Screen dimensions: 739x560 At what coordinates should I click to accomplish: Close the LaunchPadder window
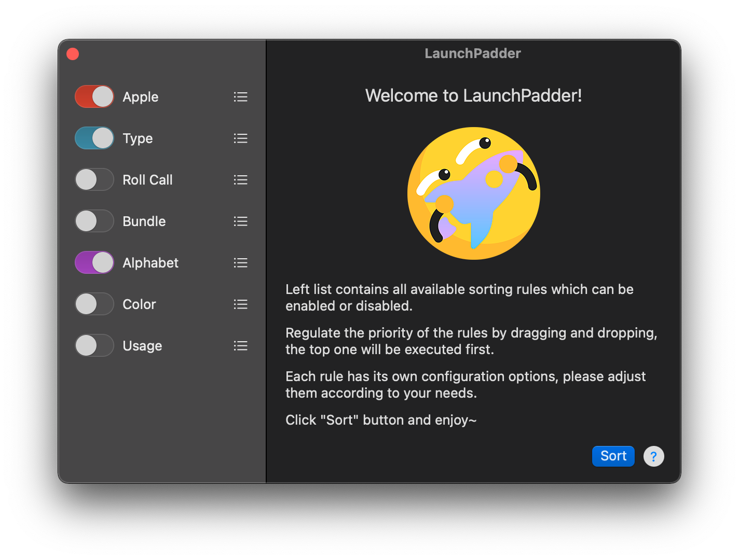pos(73,54)
